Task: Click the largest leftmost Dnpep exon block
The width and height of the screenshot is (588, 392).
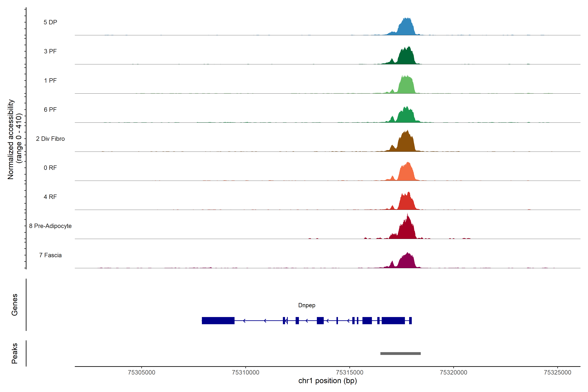Action: [218, 320]
